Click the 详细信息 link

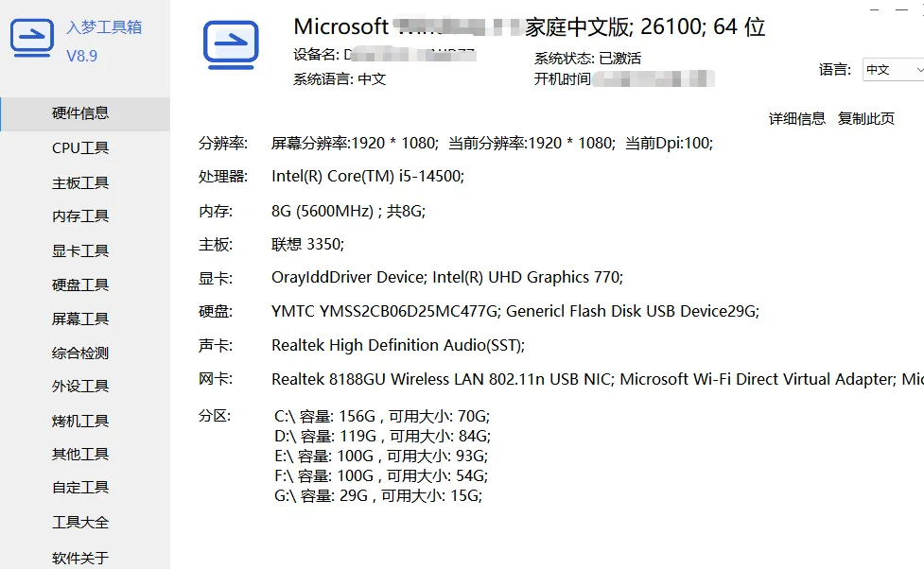point(796,118)
